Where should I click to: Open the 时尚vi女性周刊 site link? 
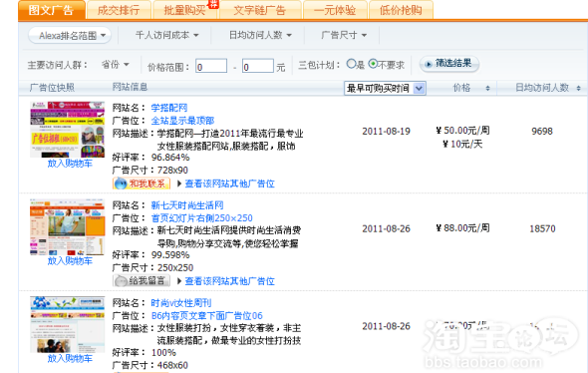click(x=181, y=303)
